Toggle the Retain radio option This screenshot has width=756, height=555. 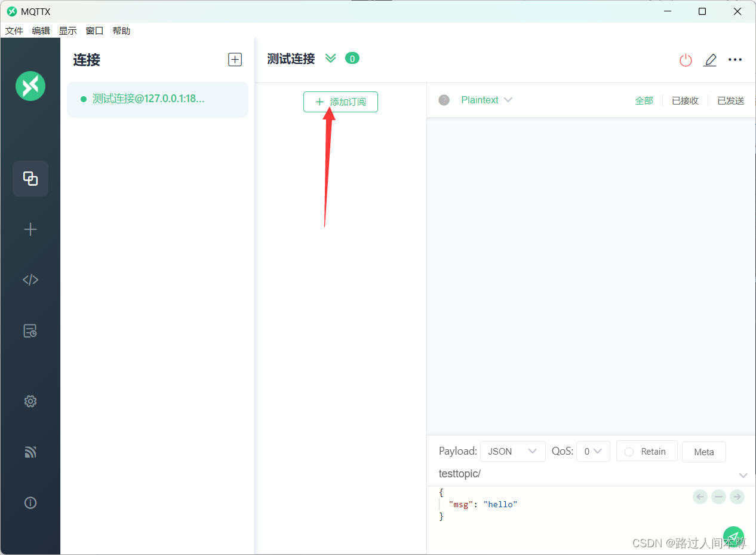coord(647,451)
